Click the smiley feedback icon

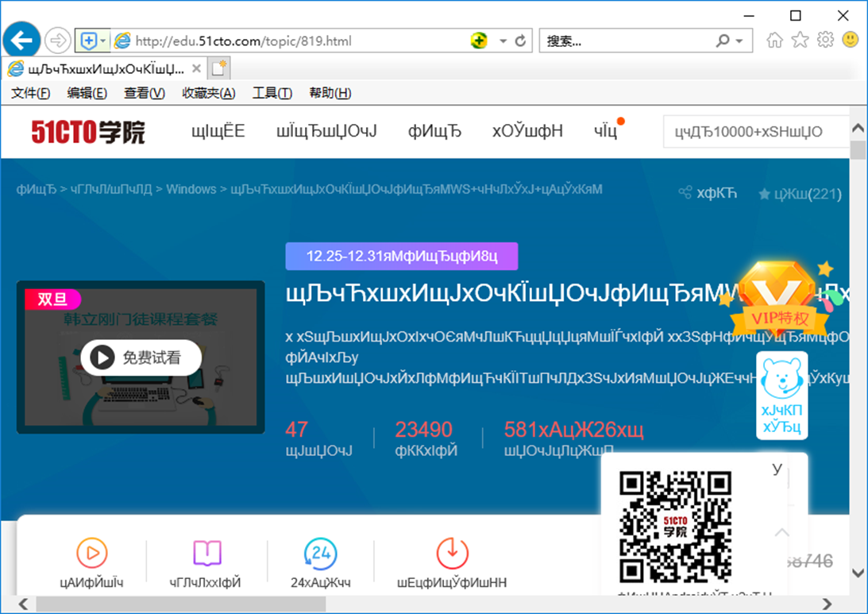(851, 40)
